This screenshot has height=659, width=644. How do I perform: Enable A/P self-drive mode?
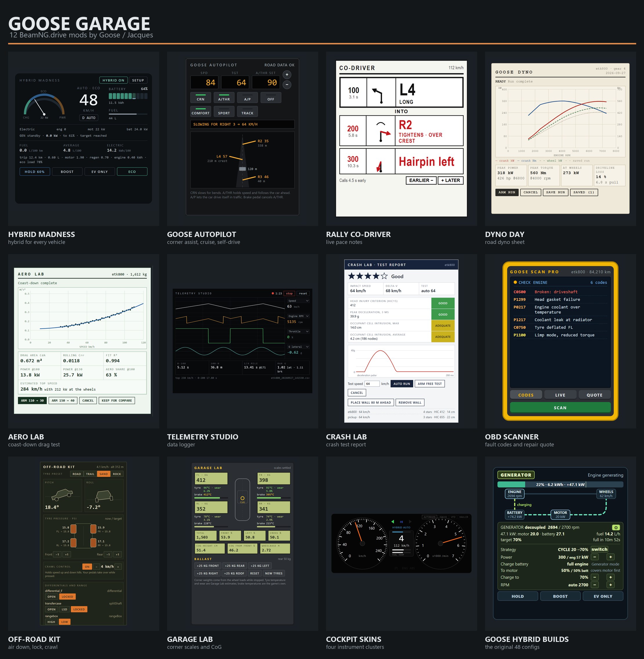click(x=247, y=98)
